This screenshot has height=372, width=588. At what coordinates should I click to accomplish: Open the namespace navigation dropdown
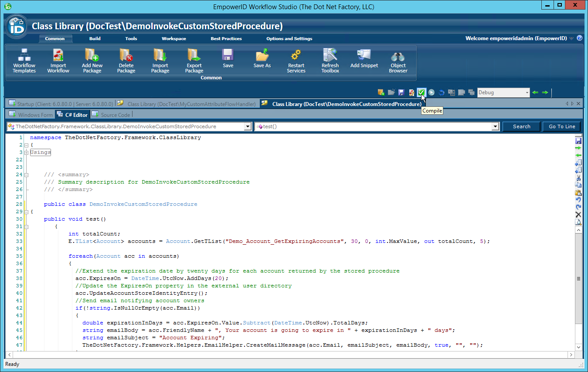(x=248, y=126)
